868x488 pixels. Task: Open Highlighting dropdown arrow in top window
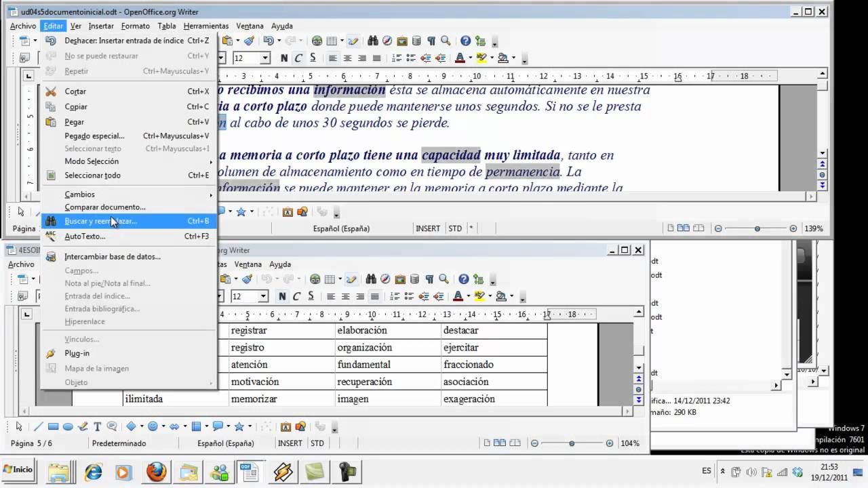pyautogui.click(x=492, y=58)
